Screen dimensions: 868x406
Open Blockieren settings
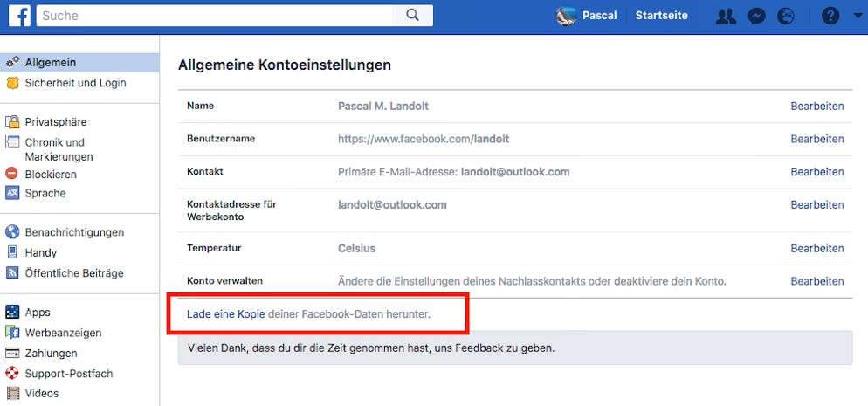[x=51, y=175]
